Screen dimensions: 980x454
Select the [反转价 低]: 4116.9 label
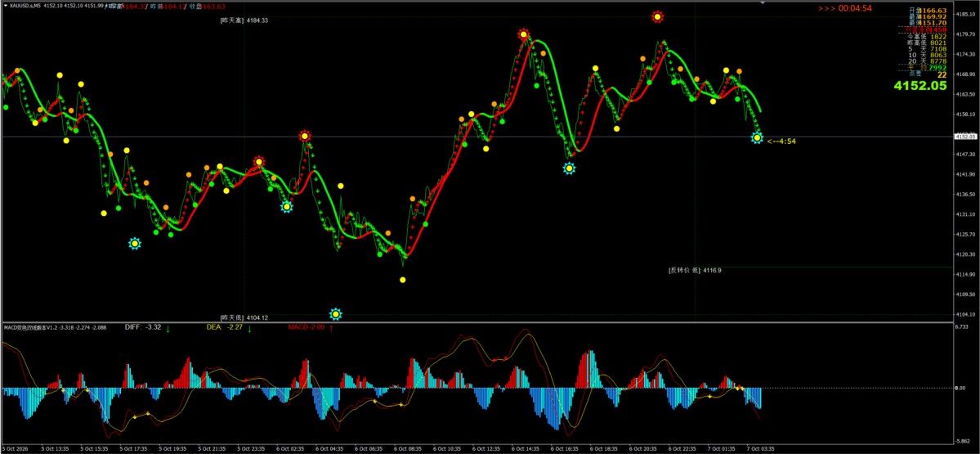[x=695, y=270]
